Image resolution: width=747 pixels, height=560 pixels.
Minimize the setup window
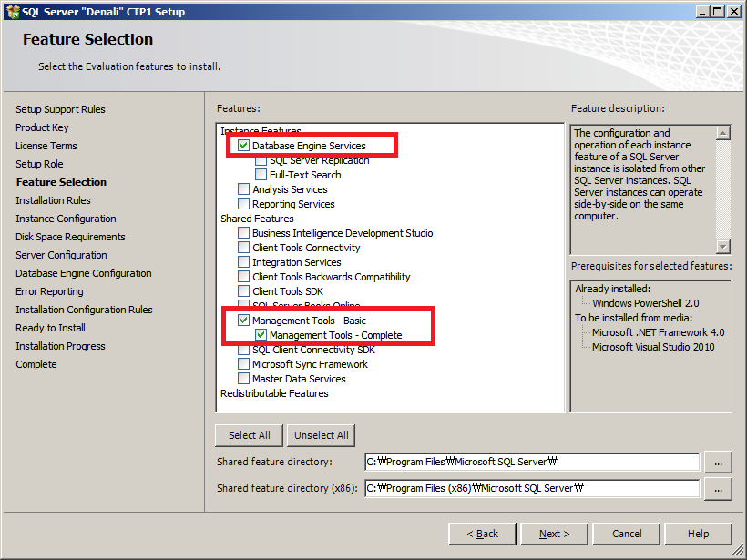[x=701, y=12]
